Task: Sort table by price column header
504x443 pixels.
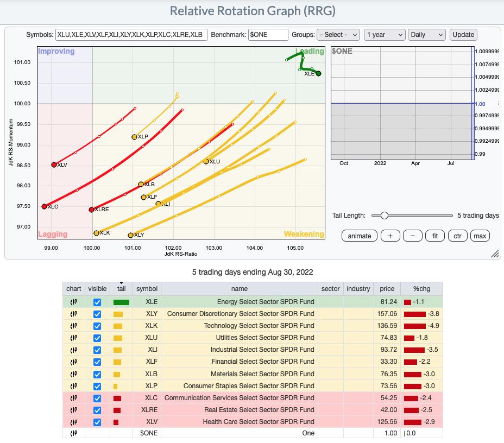Action: click(387, 289)
